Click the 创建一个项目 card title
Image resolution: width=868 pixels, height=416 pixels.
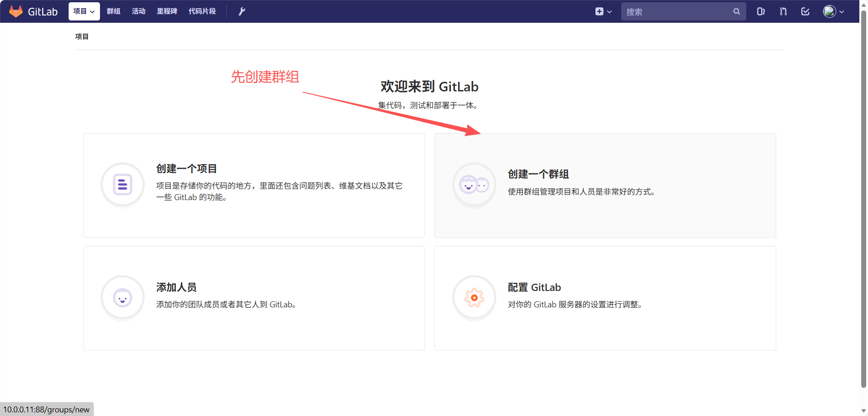187,169
